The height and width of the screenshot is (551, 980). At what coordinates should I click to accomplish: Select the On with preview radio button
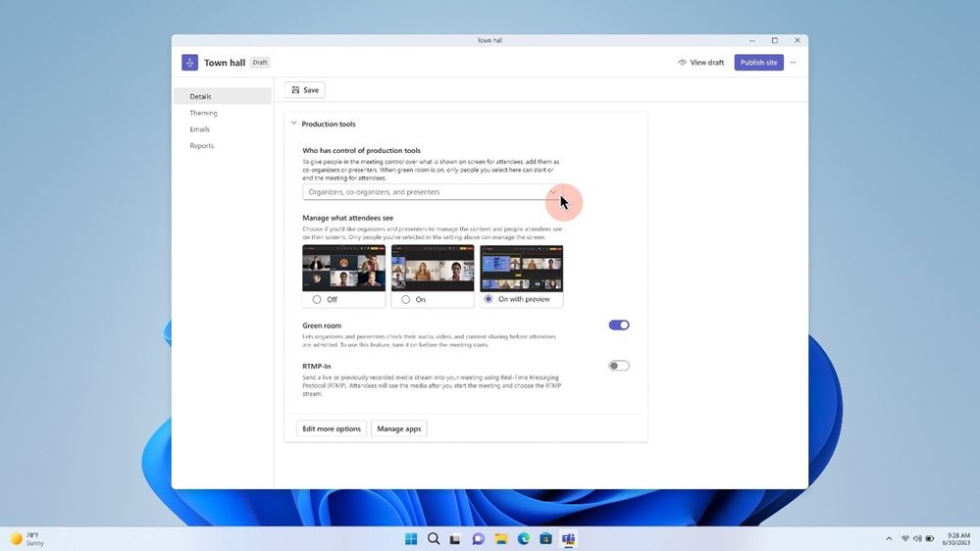coord(489,299)
